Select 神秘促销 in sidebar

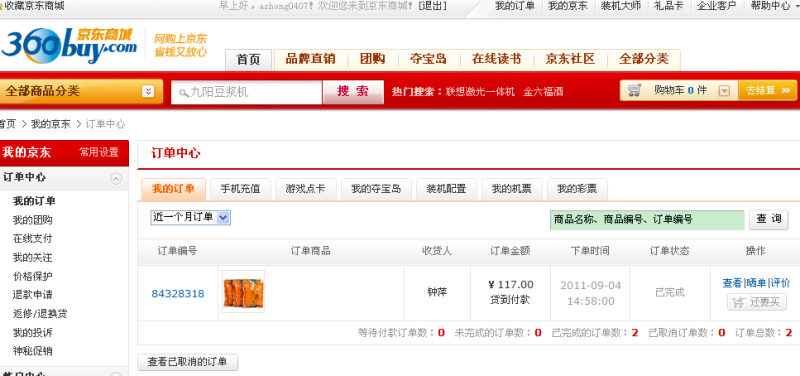(32, 351)
